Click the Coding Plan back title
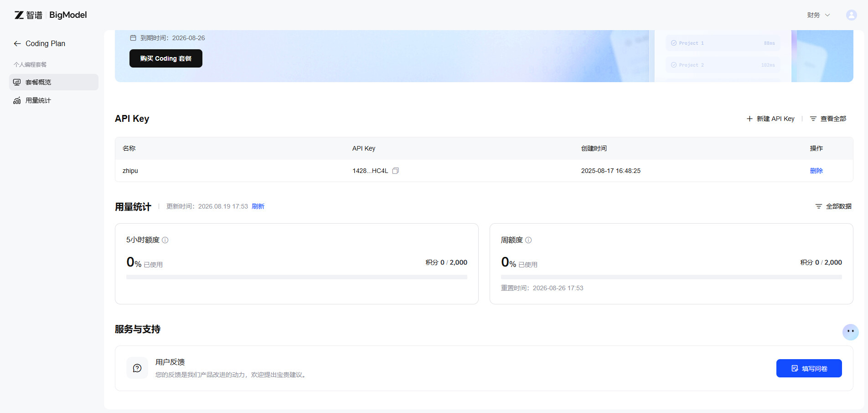This screenshot has width=868, height=413. coord(45,43)
